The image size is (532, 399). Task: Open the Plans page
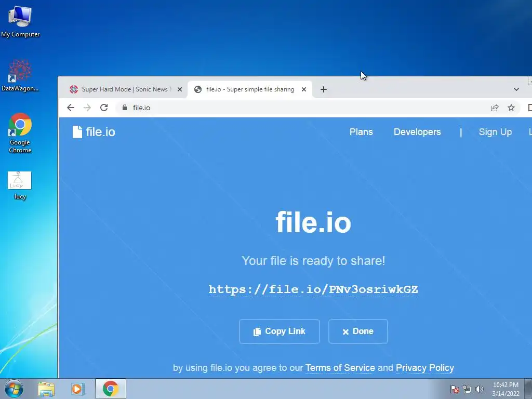coord(361,132)
